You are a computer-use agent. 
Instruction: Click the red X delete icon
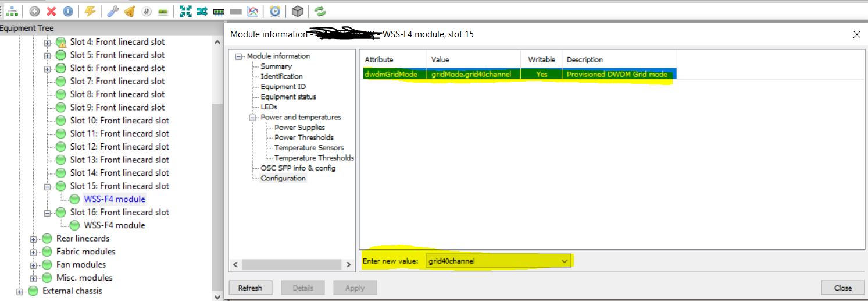coord(51,11)
